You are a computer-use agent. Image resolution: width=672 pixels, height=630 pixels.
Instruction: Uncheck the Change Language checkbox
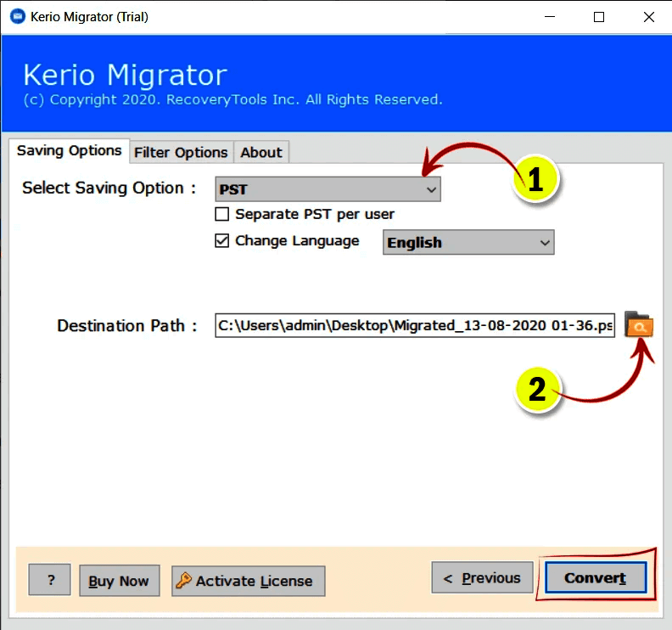tap(222, 241)
